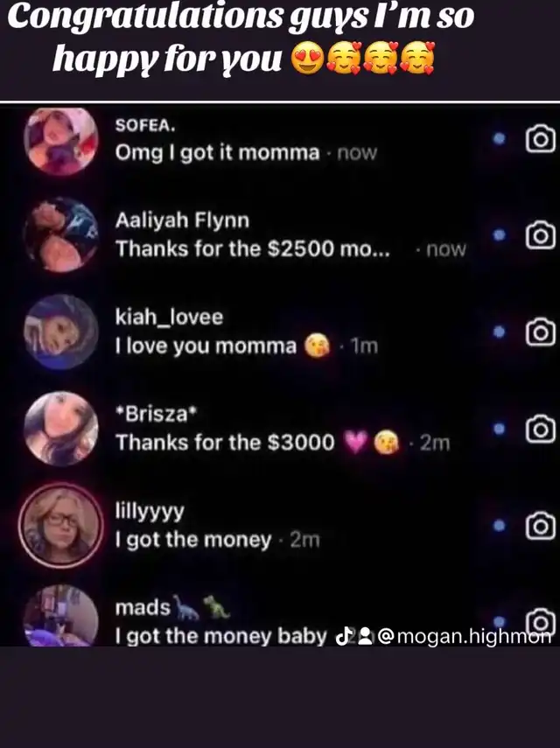Click the @mogan.highmon username watermark
The height and width of the screenshot is (748, 560).
point(465,636)
